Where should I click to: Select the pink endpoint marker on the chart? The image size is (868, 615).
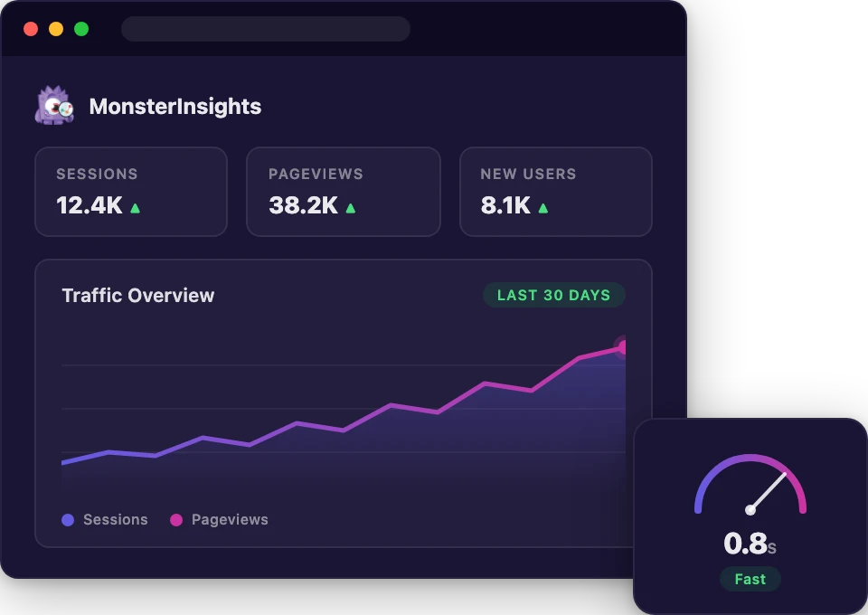[622, 347]
